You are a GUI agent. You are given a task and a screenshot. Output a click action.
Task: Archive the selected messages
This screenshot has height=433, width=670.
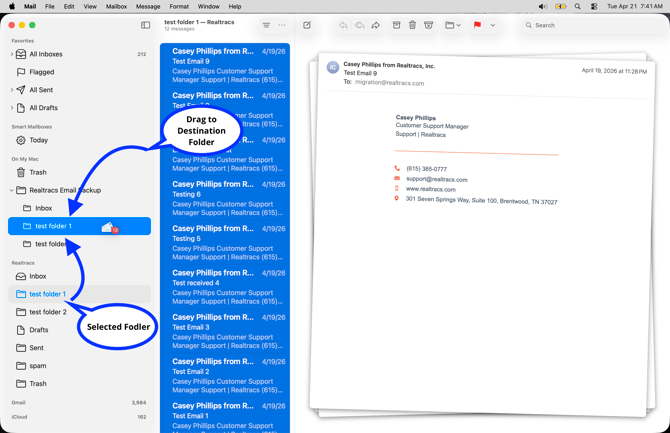397,25
